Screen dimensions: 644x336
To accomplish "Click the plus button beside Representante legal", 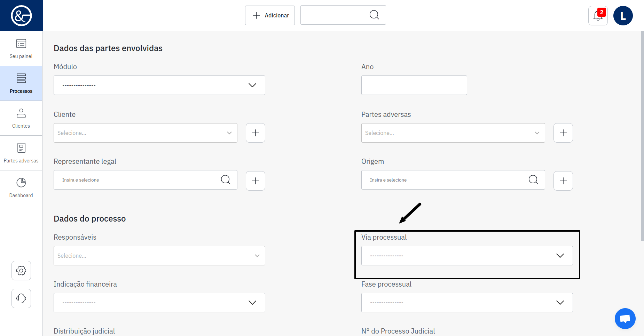I will (x=256, y=181).
